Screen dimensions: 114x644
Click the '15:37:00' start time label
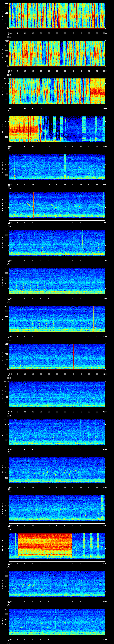pyautogui.click(x=9, y=260)
